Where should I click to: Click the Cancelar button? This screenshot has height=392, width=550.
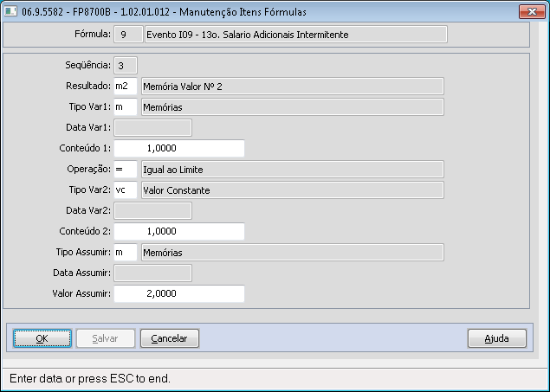click(x=170, y=338)
